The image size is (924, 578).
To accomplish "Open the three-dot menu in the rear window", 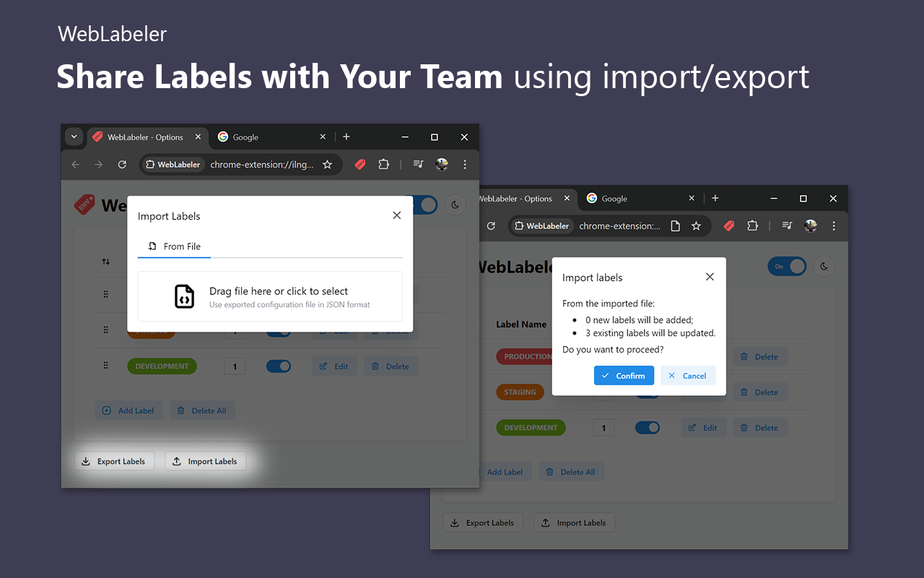I will click(x=834, y=226).
